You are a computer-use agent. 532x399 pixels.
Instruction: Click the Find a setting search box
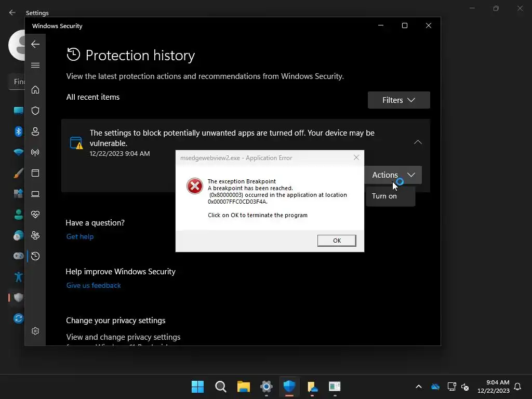click(x=17, y=82)
